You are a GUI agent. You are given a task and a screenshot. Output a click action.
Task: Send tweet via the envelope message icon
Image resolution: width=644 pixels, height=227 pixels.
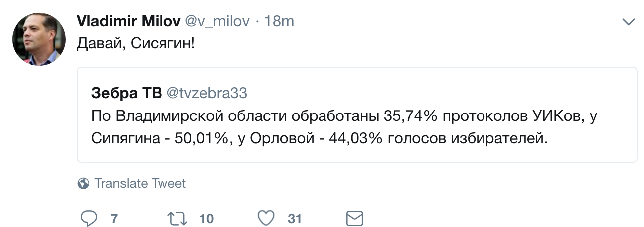(354, 218)
